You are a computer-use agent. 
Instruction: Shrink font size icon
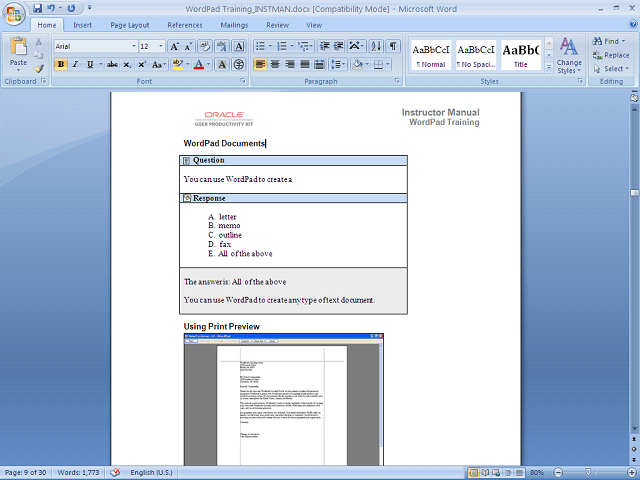pos(188,47)
